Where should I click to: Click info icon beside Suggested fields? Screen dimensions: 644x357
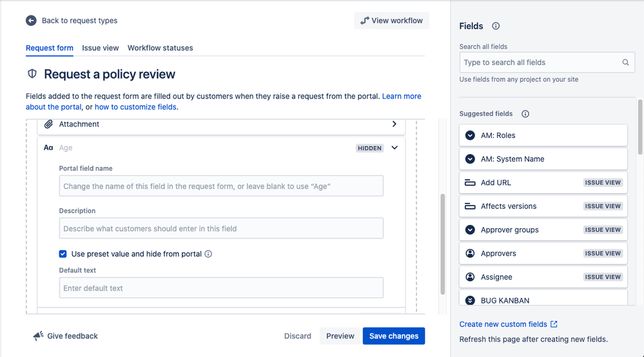525,113
